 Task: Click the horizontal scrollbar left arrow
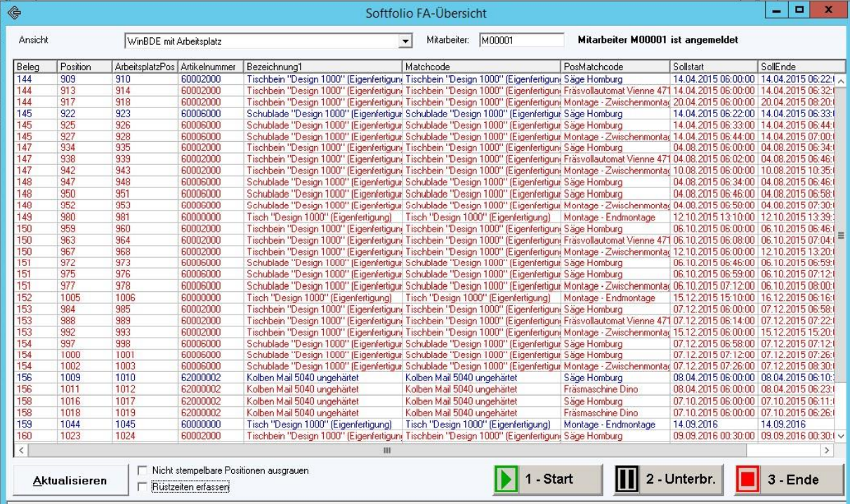21,450
